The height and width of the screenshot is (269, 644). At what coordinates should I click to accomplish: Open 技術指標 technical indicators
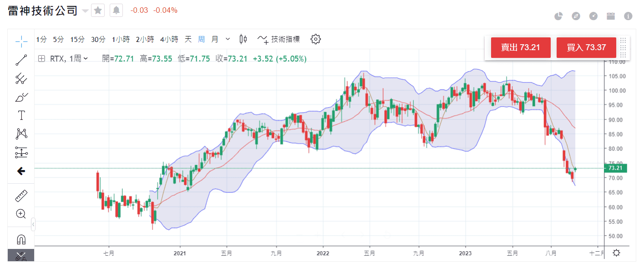point(279,39)
